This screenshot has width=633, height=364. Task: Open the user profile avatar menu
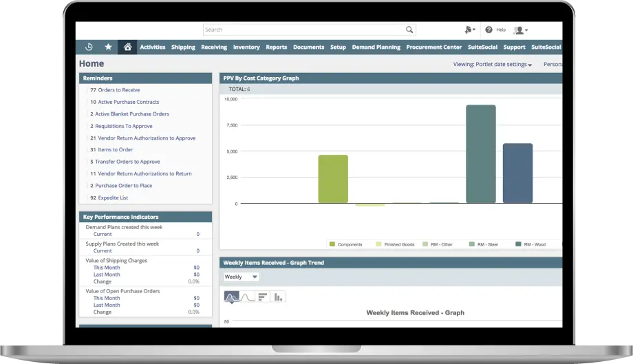[520, 30]
